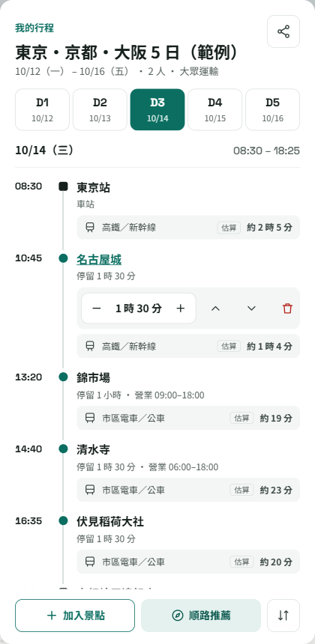Move 名古屋城 up with the chevron
The width and height of the screenshot is (315, 644).
pos(215,309)
